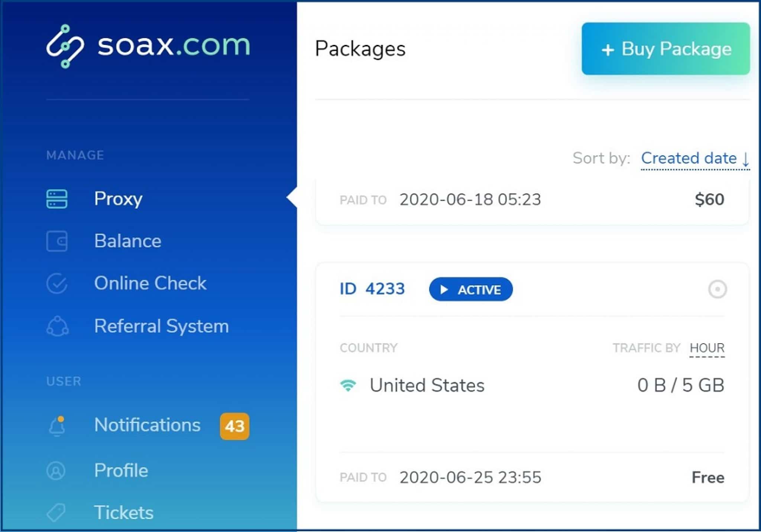Click the Tickets tag icon
The height and width of the screenshot is (532, 761).
pyautogui.click(x=56, y=513)
